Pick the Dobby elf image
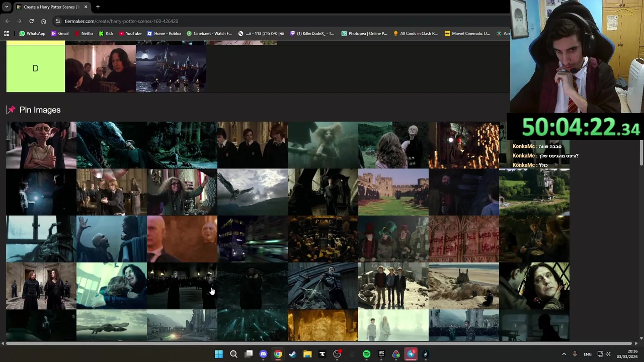Screen dimensions: 644x362 pos(41,145)
